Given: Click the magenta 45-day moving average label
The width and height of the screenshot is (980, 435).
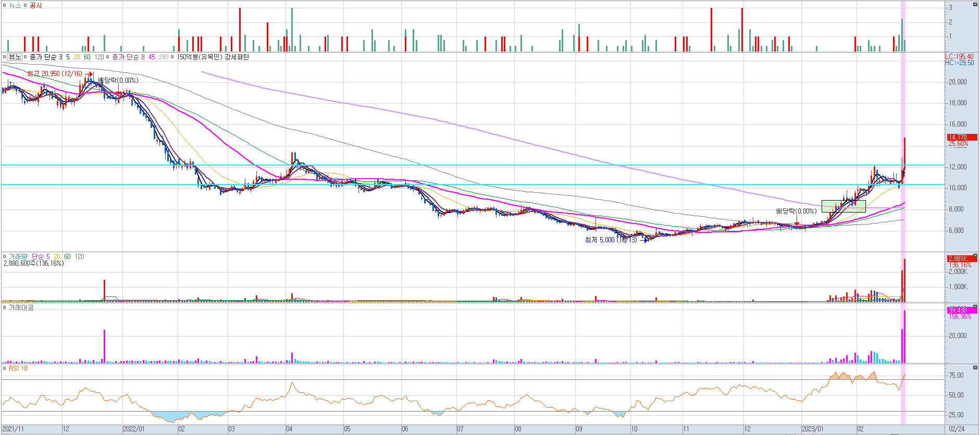Looking at the screenshot, I should (x=152, y=57).
